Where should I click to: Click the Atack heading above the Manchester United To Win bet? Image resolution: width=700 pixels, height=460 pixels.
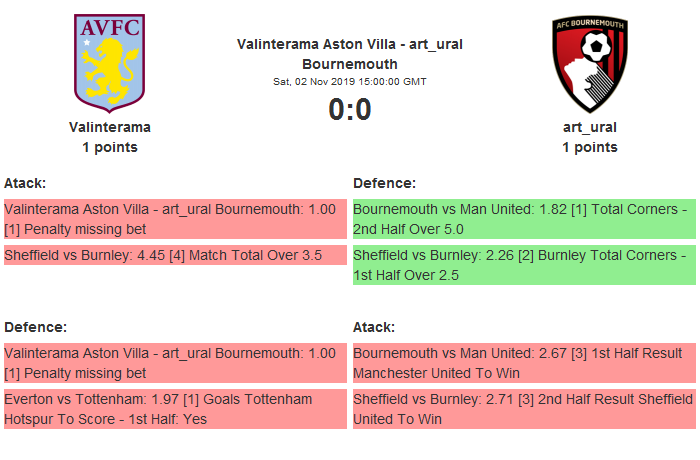(374, 327)
